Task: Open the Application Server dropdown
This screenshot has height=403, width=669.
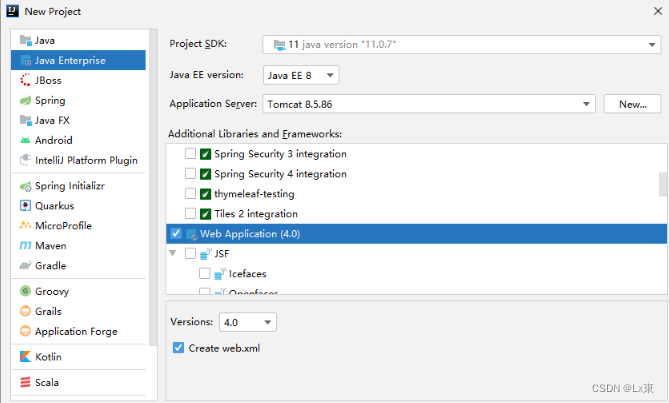Action: click(586, 104)
